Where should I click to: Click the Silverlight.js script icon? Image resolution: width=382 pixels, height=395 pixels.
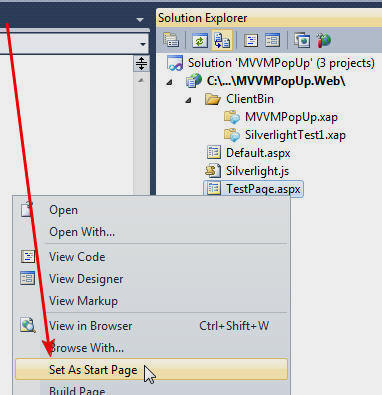[213, 171]
